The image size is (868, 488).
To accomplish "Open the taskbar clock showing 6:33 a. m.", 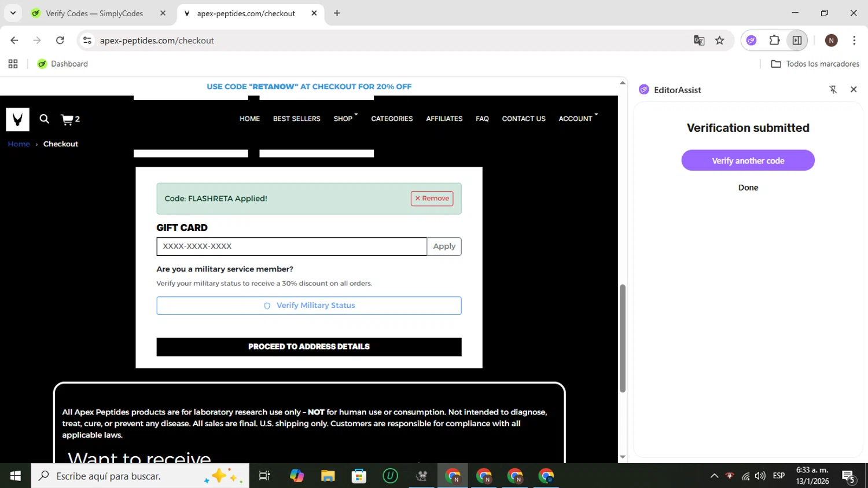I will click(x=812, y=476).
